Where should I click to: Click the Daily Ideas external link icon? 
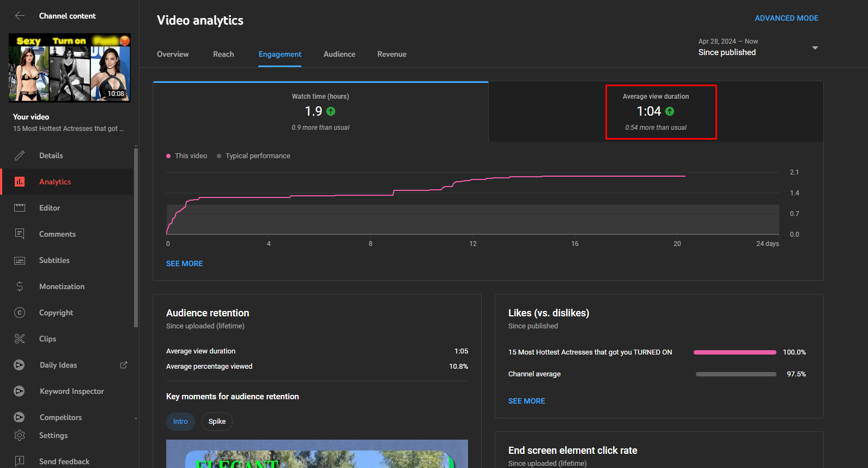(x=124, y=365)
